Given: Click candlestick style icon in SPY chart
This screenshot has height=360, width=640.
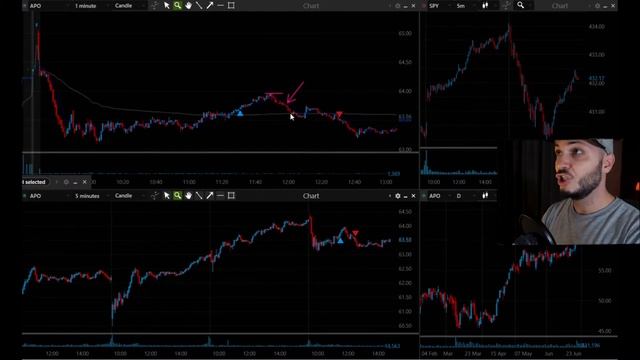Looking at the screenshot, I should (485, 6).
